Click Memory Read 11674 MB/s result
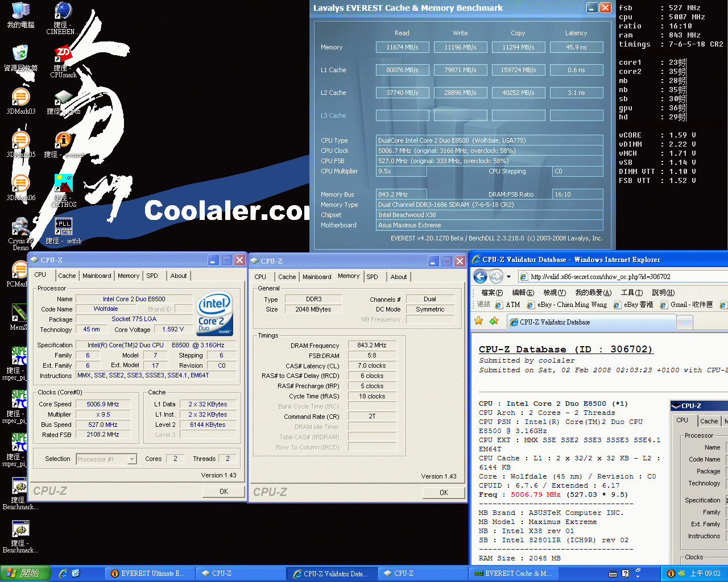Screen dimensions: 728x582 click(x=402, y=47)
